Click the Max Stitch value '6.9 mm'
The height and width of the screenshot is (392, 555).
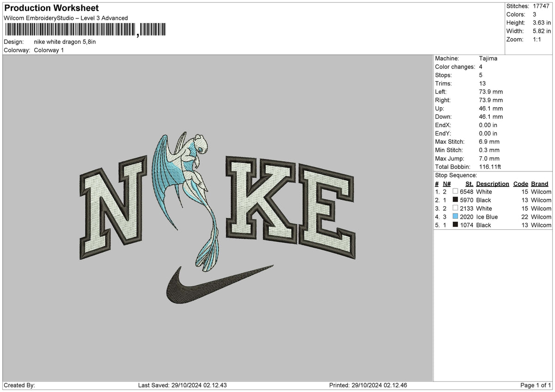point(490,141)
